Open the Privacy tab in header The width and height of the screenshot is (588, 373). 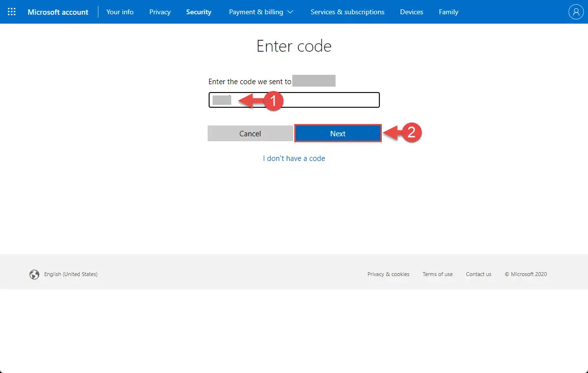coord(160,12)
